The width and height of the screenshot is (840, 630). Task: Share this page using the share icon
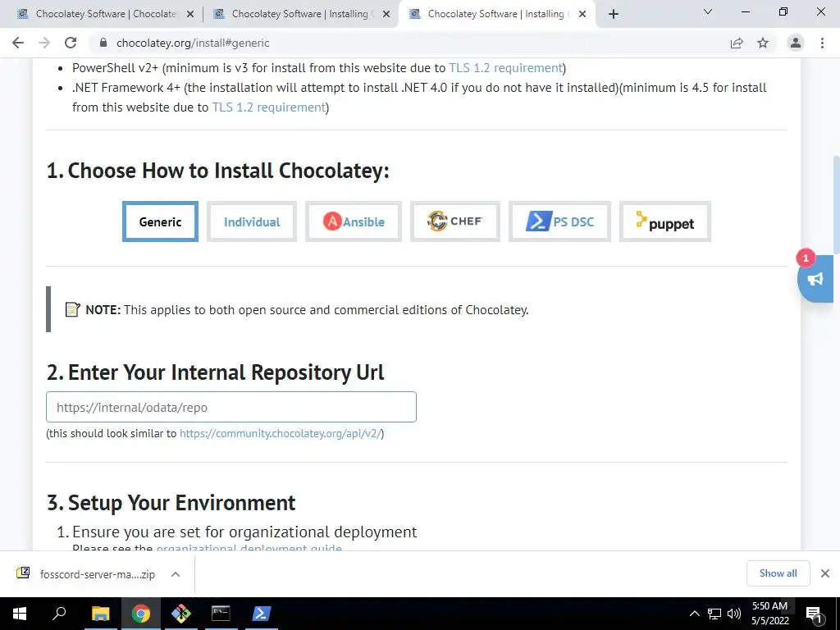737,43
